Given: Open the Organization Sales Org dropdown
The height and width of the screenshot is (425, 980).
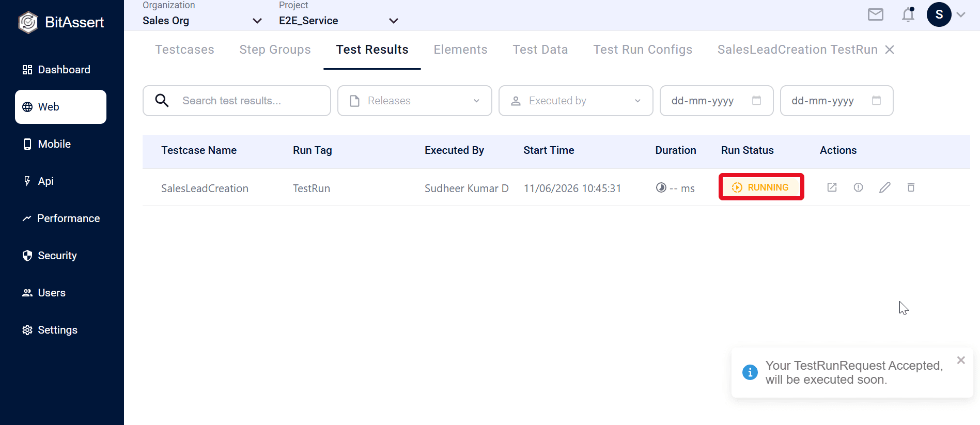Looking at the screenshot, I should 202,21.
